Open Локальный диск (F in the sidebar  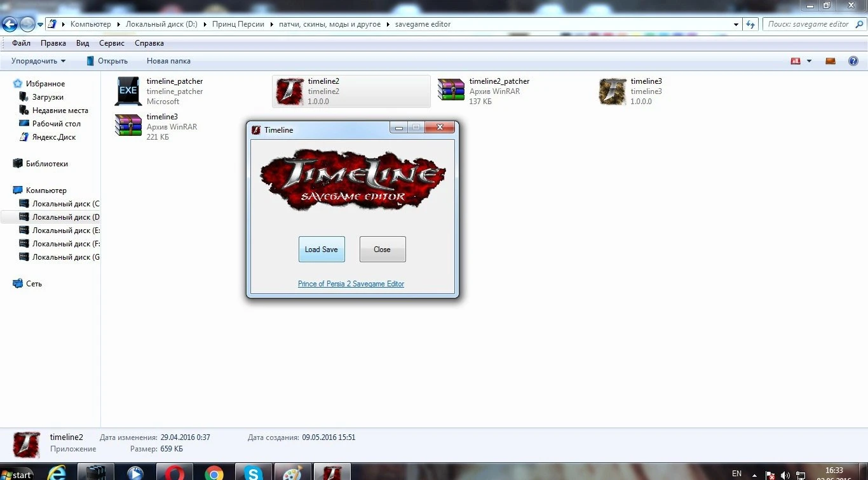(x=59, y=244)
